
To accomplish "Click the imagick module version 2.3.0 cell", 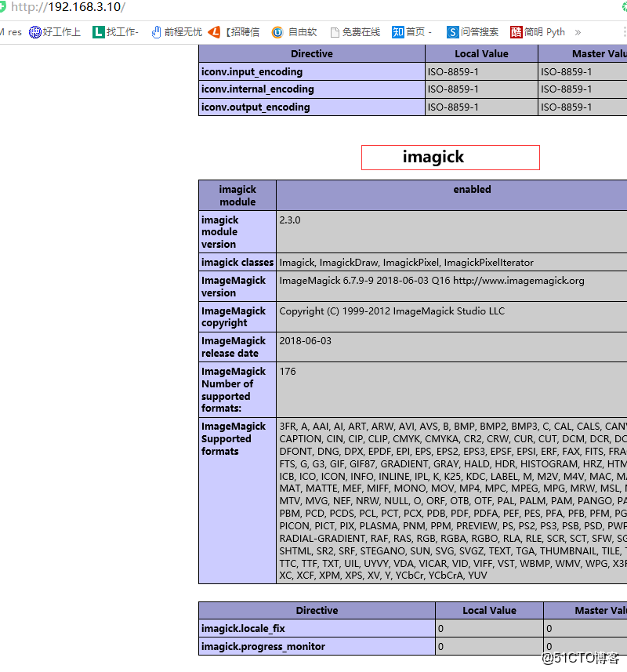I will pos(452,231).
